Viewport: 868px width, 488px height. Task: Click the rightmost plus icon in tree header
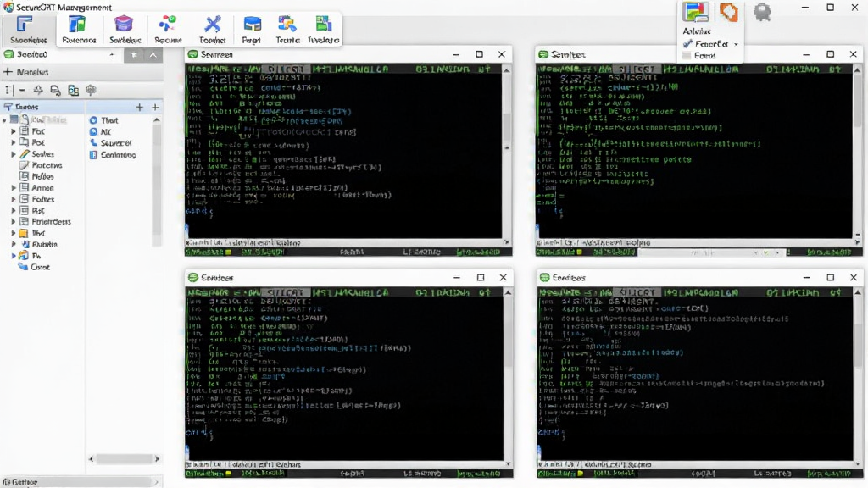pos(156,108)
